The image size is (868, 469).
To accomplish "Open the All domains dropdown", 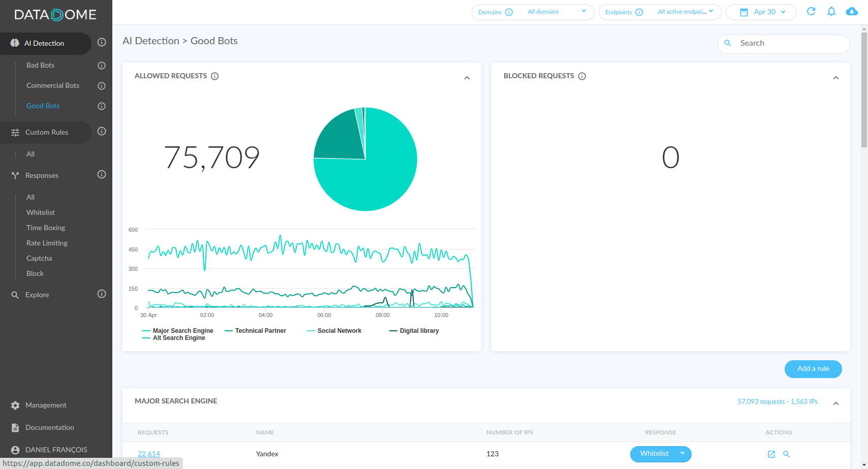I will coord(557,12).
